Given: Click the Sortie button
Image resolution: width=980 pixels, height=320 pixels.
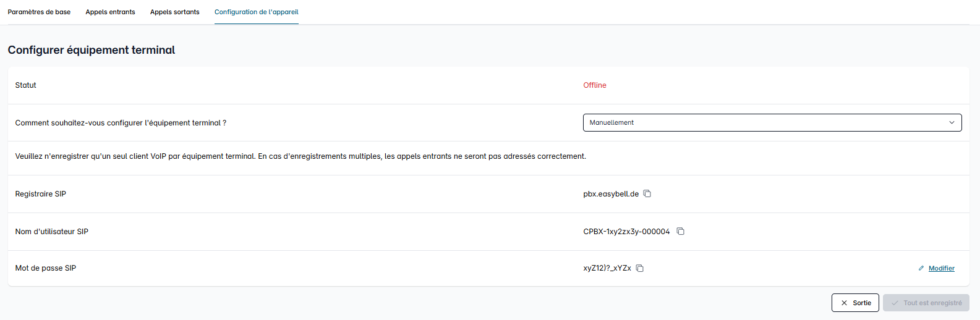Looking at the screenshot, I should (x=855, y=303).
